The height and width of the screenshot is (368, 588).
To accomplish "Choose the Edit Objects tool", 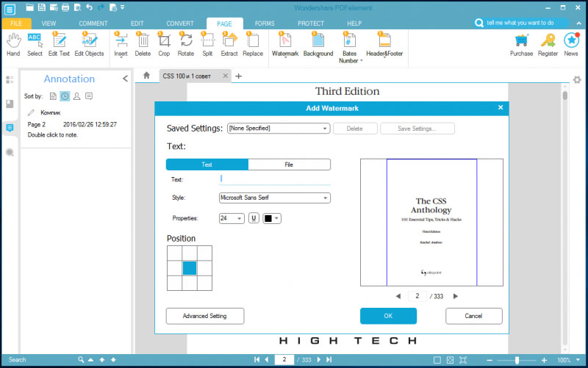I will [89, 45].
